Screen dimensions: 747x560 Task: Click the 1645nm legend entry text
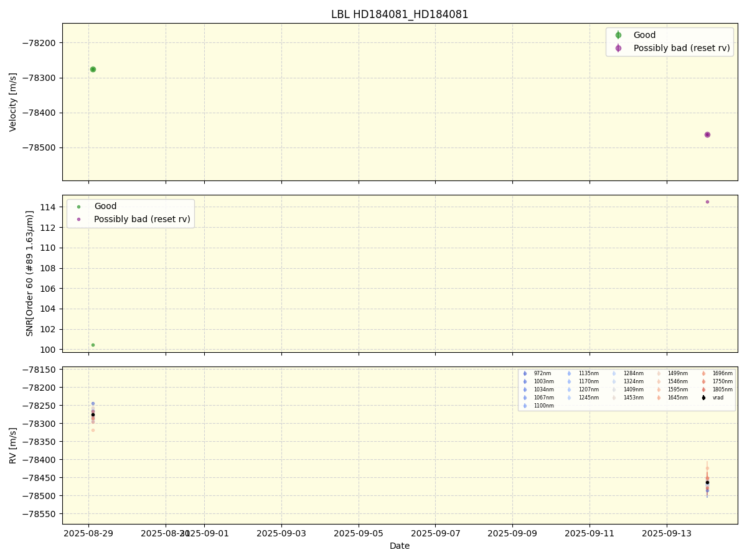677,398
